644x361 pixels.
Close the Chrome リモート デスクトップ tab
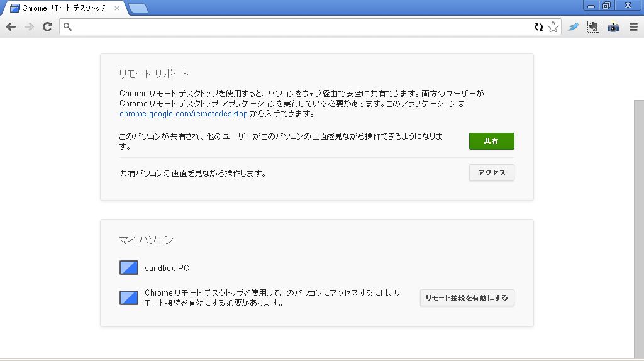[x=117, y=8]
